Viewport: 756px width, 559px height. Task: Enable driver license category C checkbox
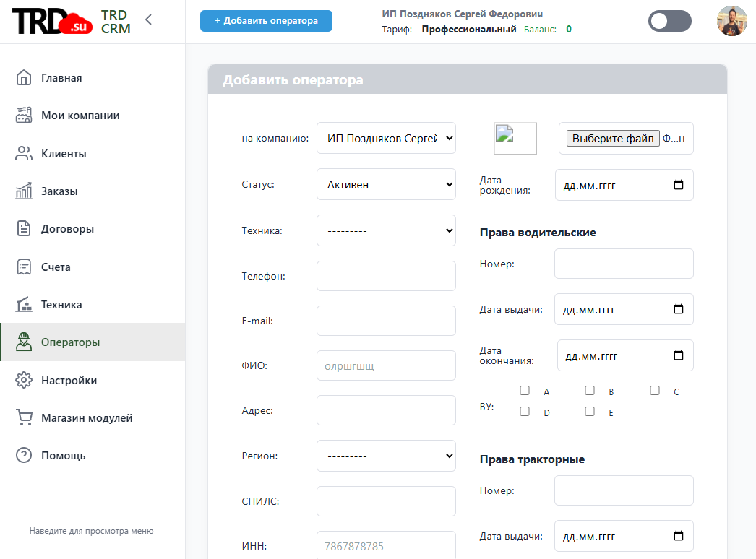tap(655, 391)
